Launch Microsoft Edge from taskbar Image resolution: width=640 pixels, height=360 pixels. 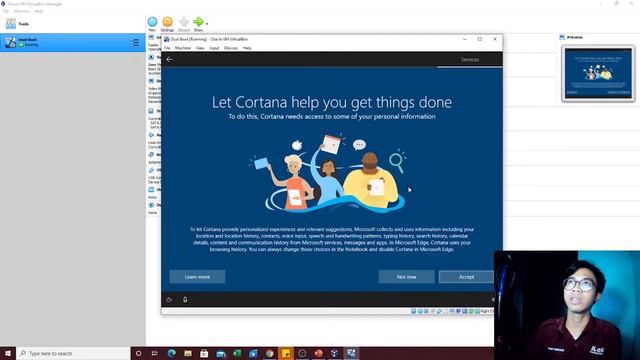click(x=171, y=353)
